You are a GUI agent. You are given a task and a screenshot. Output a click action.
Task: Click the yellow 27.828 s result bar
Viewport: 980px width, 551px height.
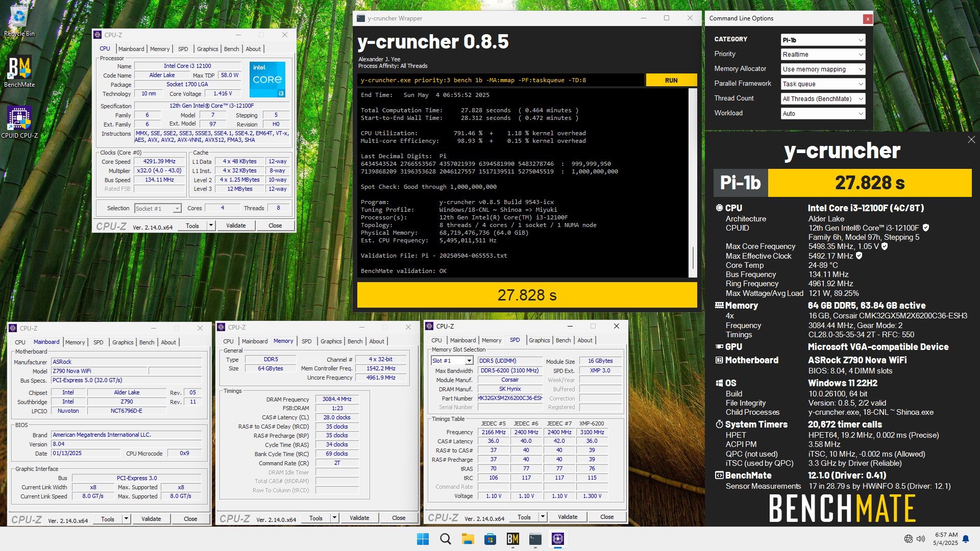[527, 295]
